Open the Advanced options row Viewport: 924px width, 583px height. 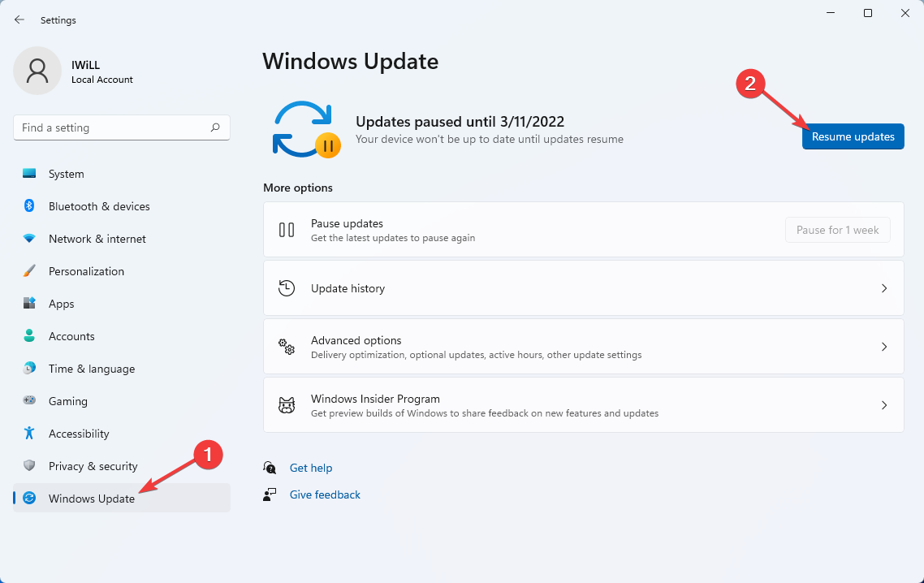[584, 346]
